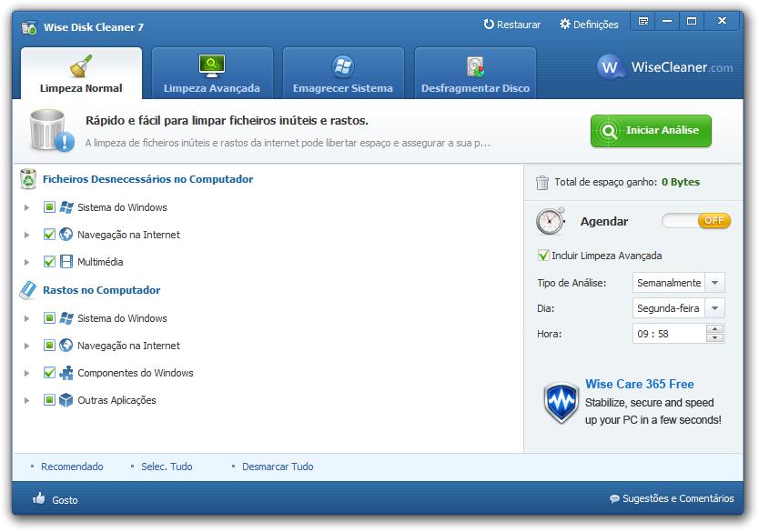
Task: Click globe icon of Navegação na Internet under Rastos
Action: (66, 346)
